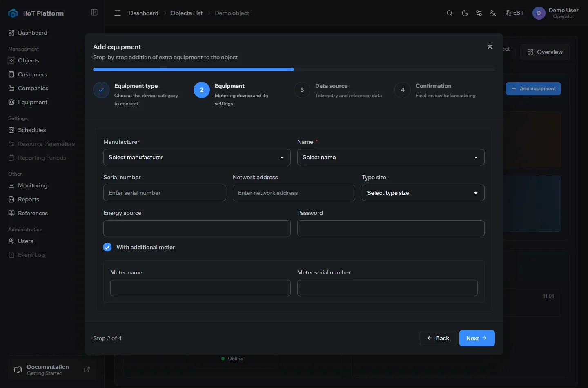Click the wizard progress bar
Viewport: 588px width, 388px height.
point(294,69)
